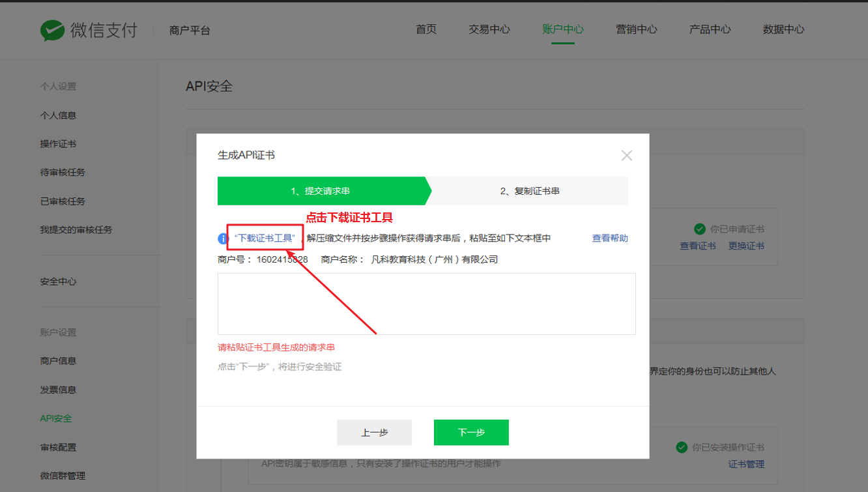
Task: Click the green check icon beside 你已安装操作证书
Action: [682, 447]
